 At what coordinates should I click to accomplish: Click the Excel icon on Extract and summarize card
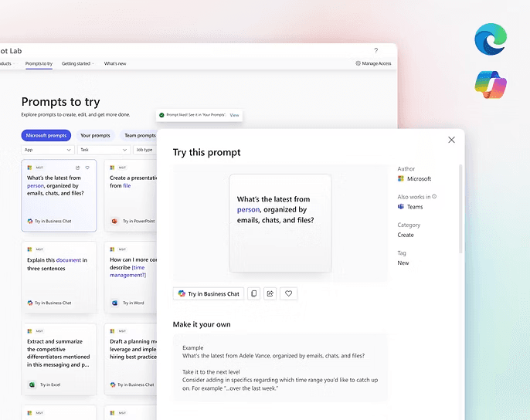32,384
